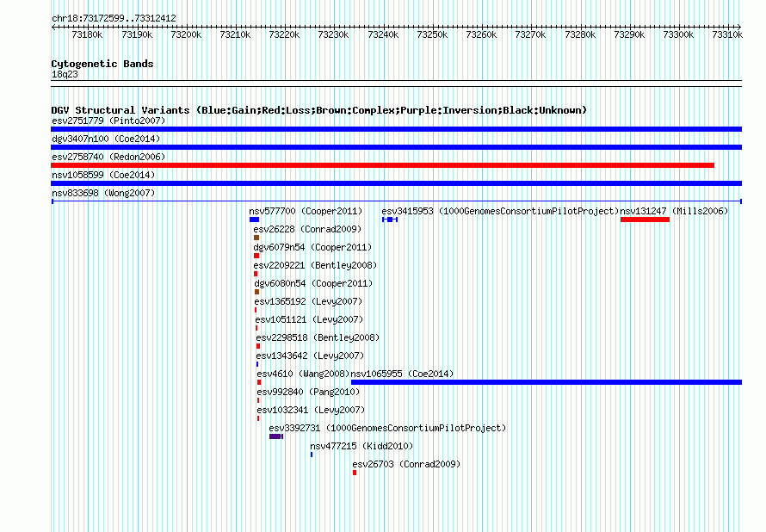Click the 18q23 band label

tap(65, 74)
